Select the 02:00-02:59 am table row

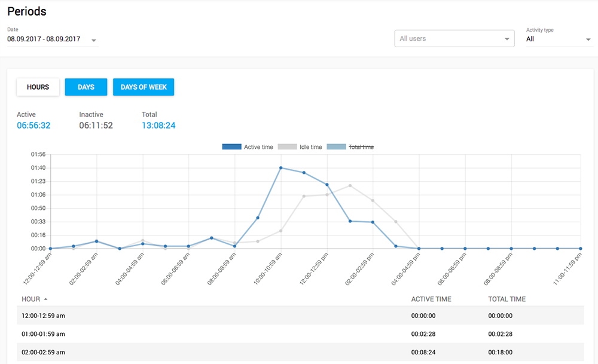point(300,353)
